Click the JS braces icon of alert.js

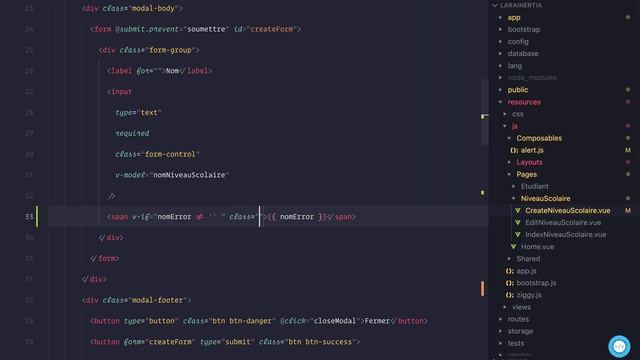pyautogui.click(x=514, y=150)
